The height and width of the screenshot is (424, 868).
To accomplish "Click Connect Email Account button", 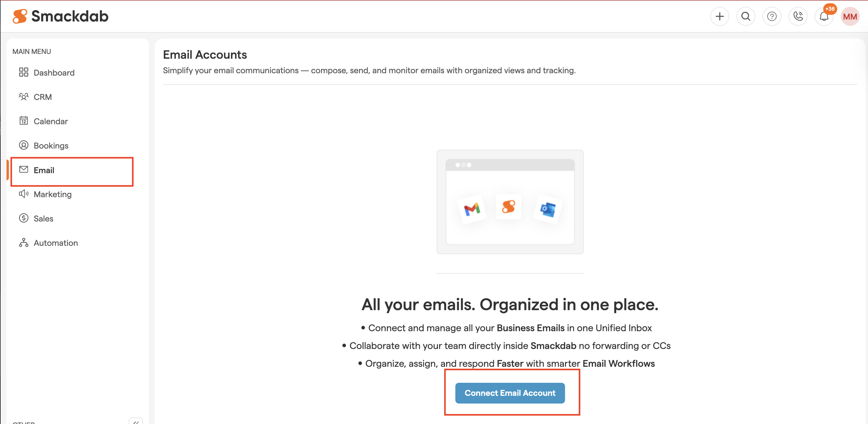I will (x=510, y=393).
